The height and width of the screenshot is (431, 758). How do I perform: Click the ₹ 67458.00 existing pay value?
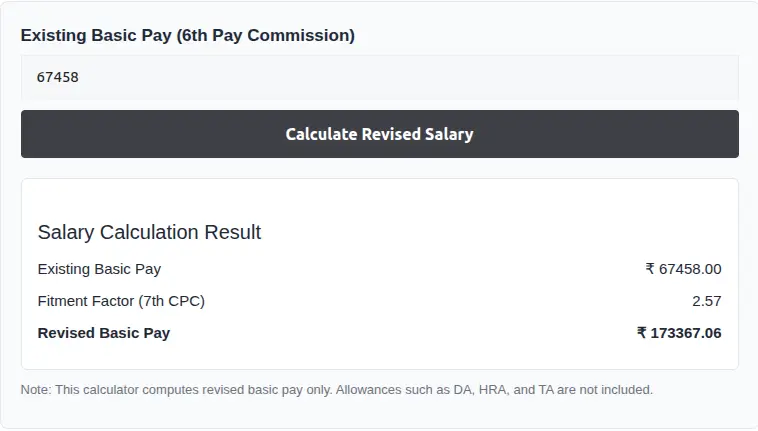click(683, 269)
